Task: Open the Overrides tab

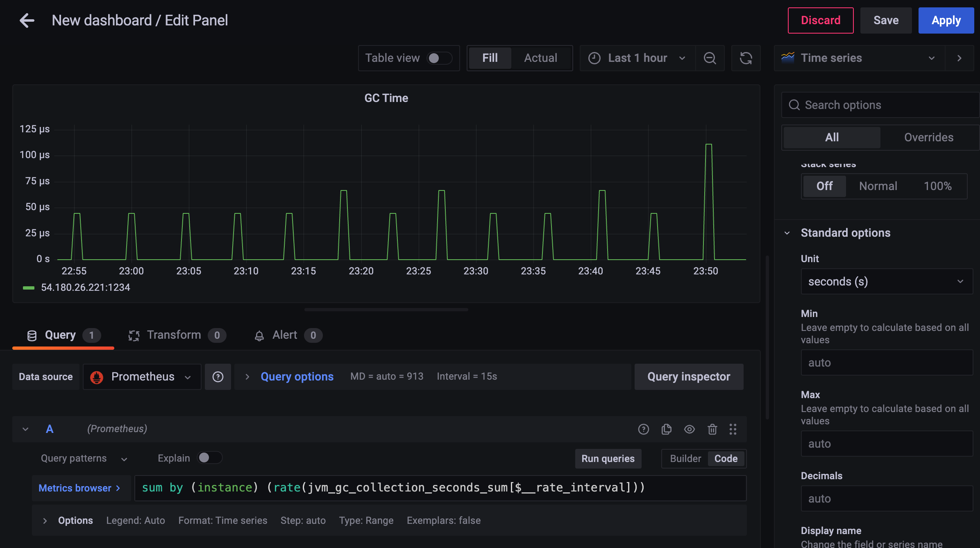Action: coord(928,137)
